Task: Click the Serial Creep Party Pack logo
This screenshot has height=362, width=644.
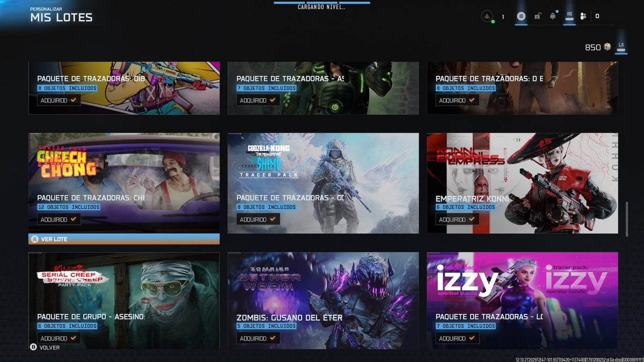Action: (x=72, y=277)
